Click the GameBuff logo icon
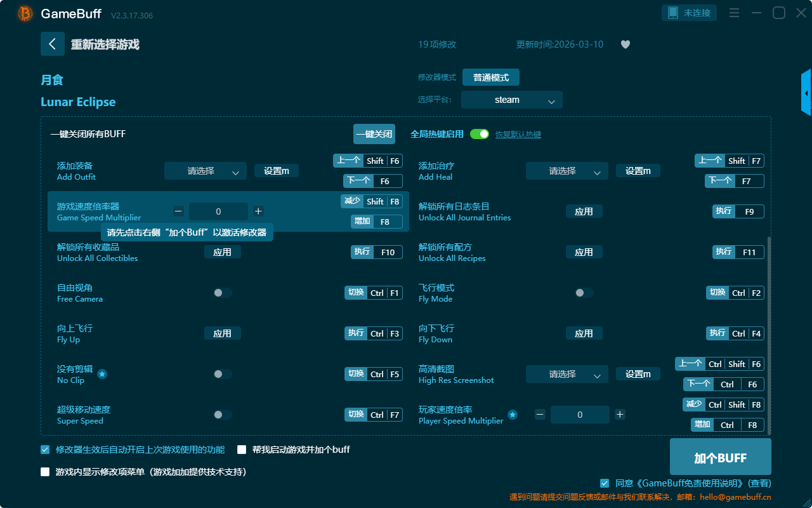812x508 pixels. click(25, 13)
